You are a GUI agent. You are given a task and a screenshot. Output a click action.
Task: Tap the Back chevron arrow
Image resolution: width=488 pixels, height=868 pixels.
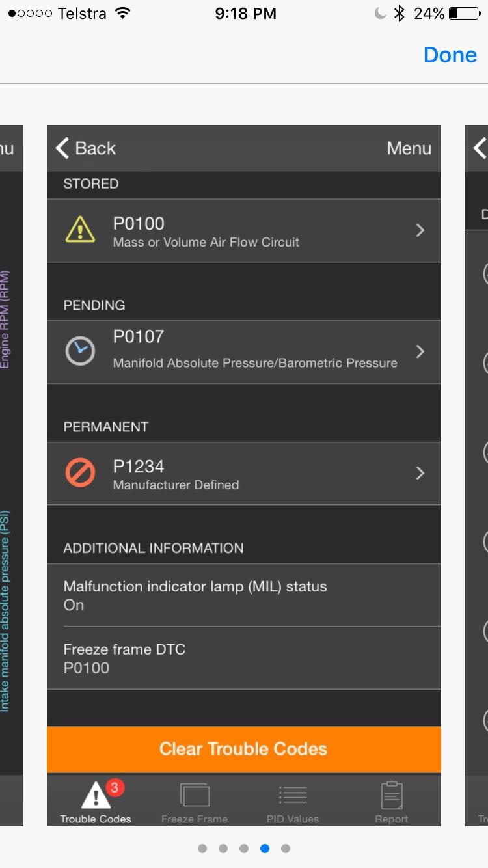tap(62, 148)
